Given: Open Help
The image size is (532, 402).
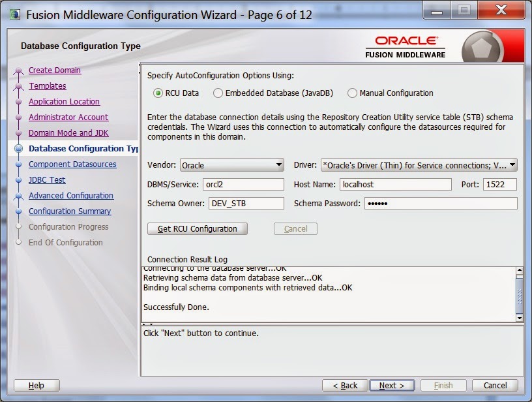Looking at the screenshot, I should (x=36, y=385).
